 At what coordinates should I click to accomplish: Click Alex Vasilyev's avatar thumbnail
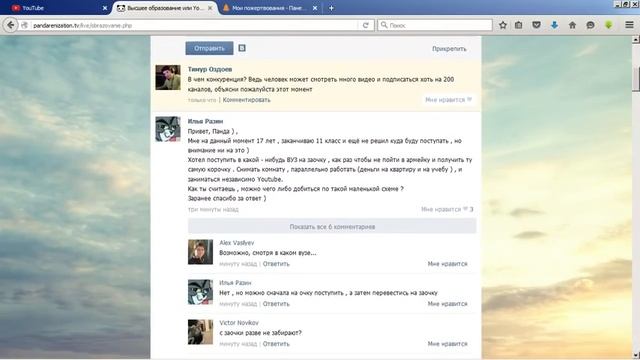[x=200, y=252]
